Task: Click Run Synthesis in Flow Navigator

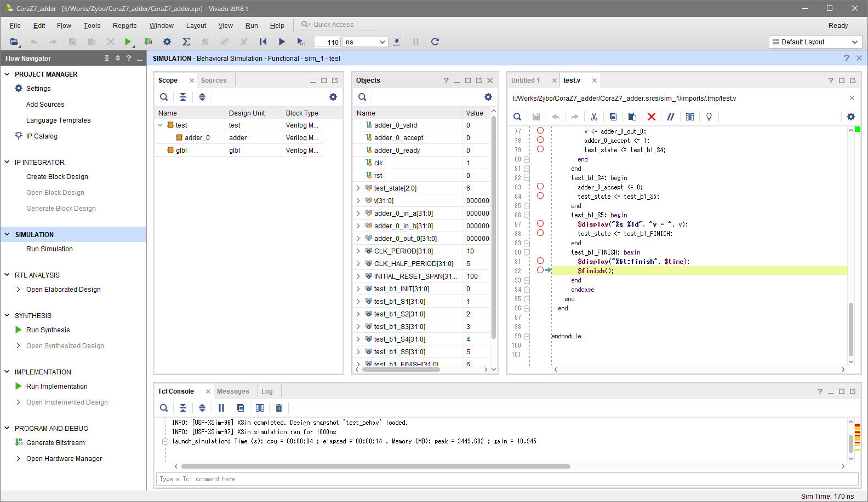Action: [x=48, y=330]
